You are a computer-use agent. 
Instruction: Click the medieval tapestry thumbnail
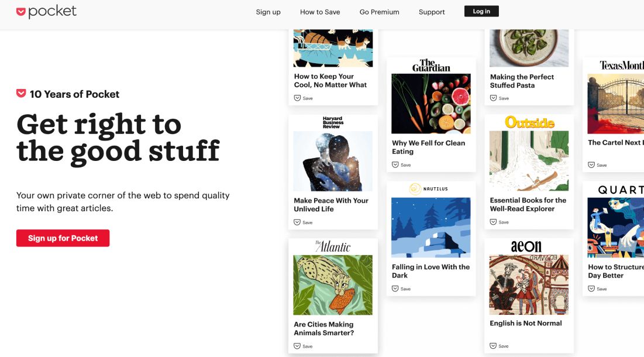[529, 284]
